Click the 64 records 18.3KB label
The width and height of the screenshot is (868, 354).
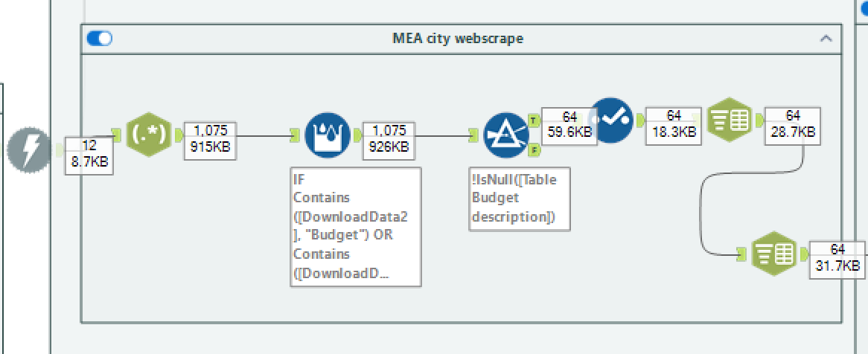click(x=673, y=126)
